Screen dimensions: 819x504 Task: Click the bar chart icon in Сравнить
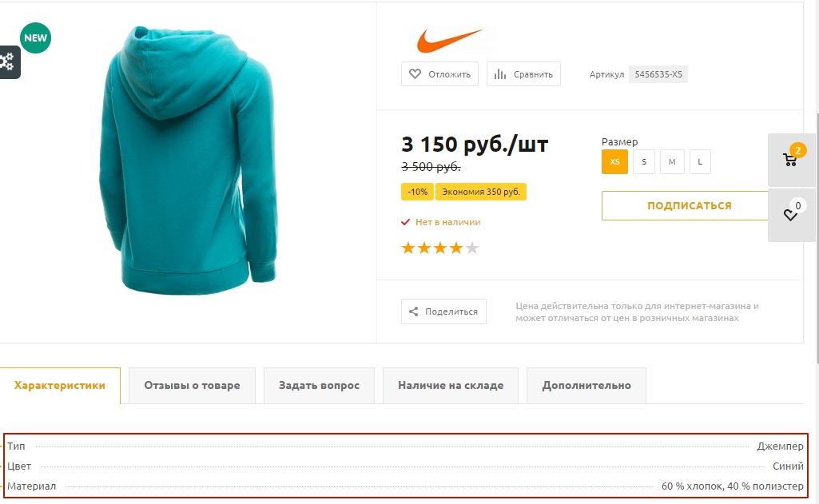click(x=500, y=74)
